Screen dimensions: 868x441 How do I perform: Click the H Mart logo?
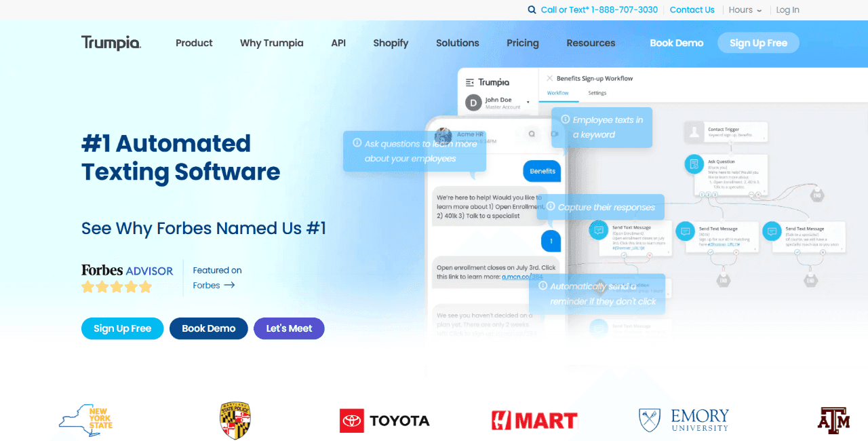pos(534,421)
